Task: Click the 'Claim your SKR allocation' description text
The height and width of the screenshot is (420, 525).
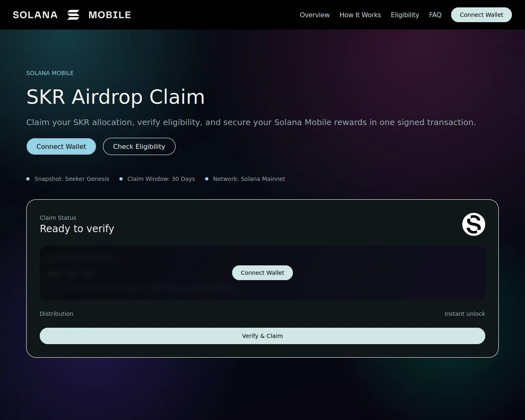Action: click(x=251, y=122)
